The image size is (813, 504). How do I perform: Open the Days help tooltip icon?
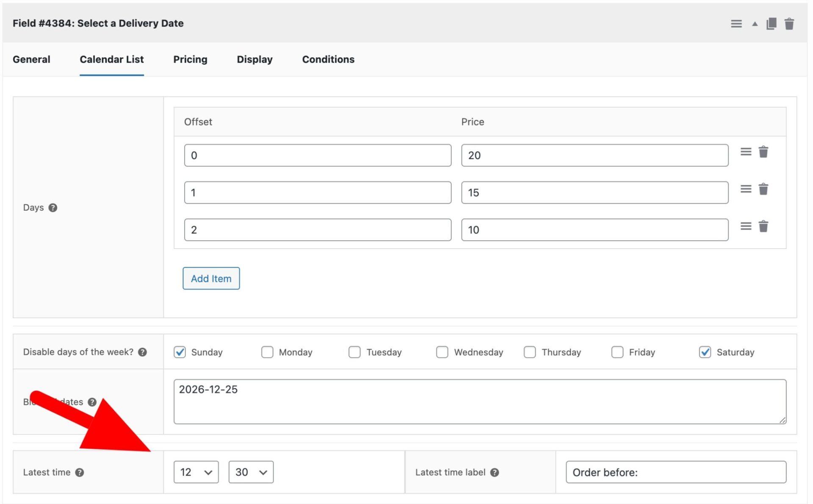[x=53, y=208]
